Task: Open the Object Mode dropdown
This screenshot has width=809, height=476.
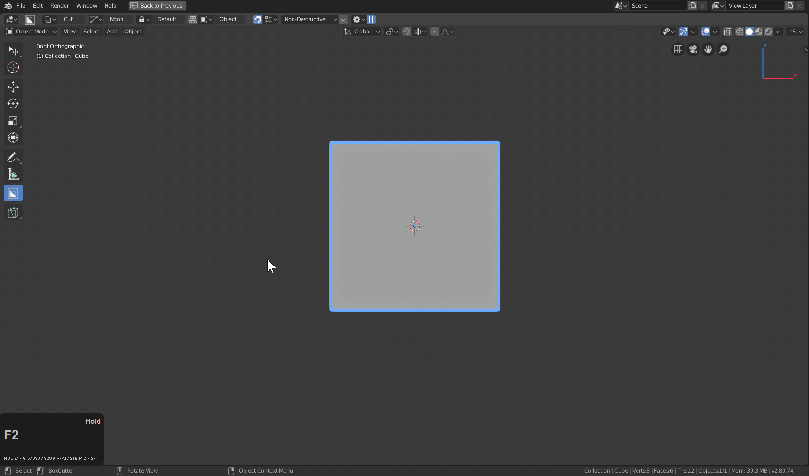Action: point(31,32)
